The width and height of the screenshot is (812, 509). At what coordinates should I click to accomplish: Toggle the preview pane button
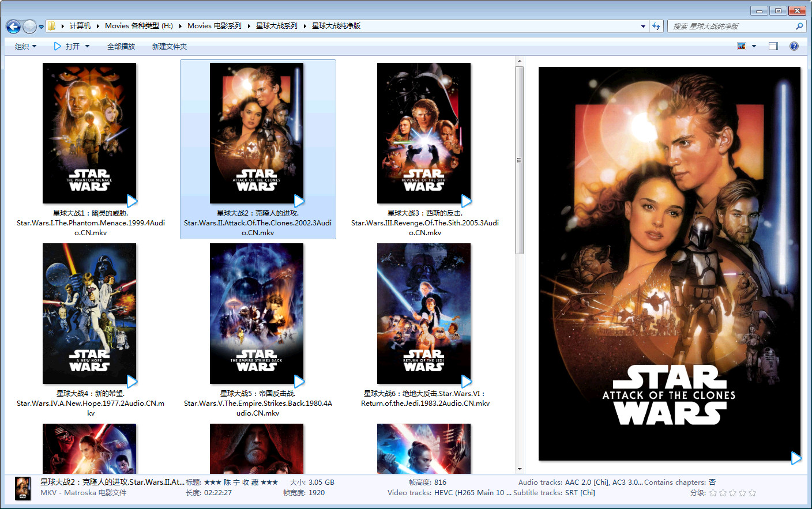773,46
